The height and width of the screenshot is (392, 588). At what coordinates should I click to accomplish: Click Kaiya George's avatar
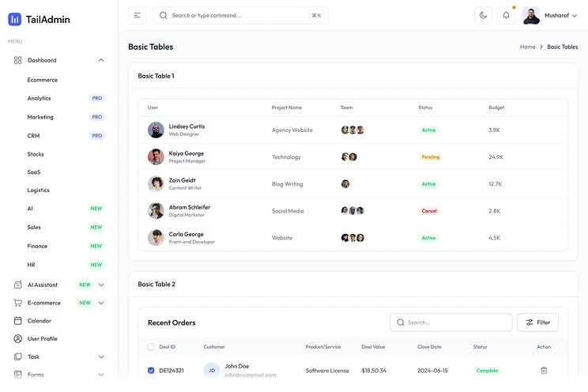pyautogui.click(x=156, y=156)
